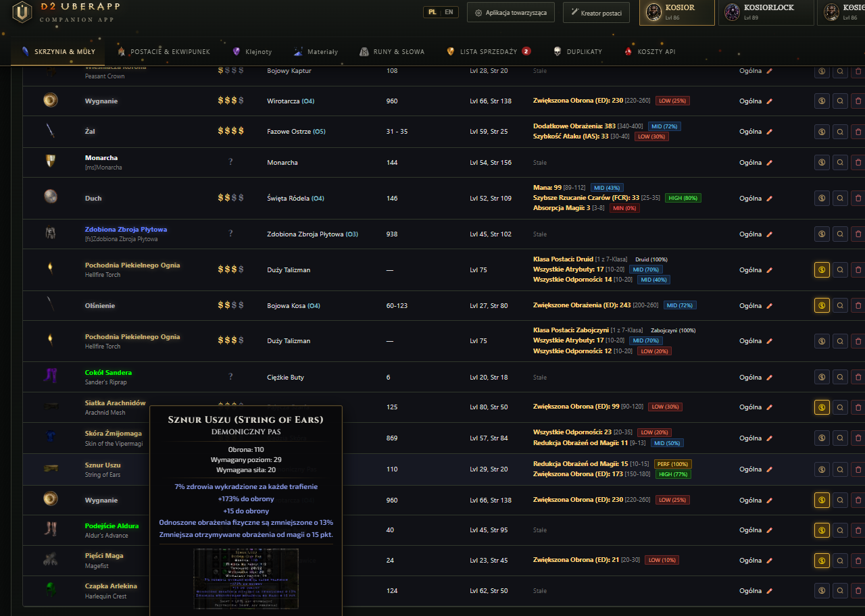Inspect Czapka Arlekina with the magnifier icon
This screenshot has width=865, height=616.
[840, 590]
